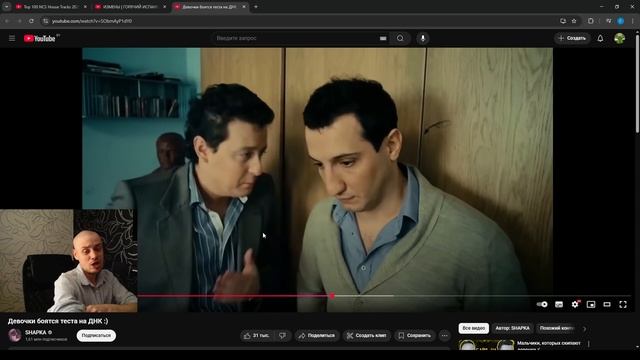Open a new browser tab

click(256, 7)
